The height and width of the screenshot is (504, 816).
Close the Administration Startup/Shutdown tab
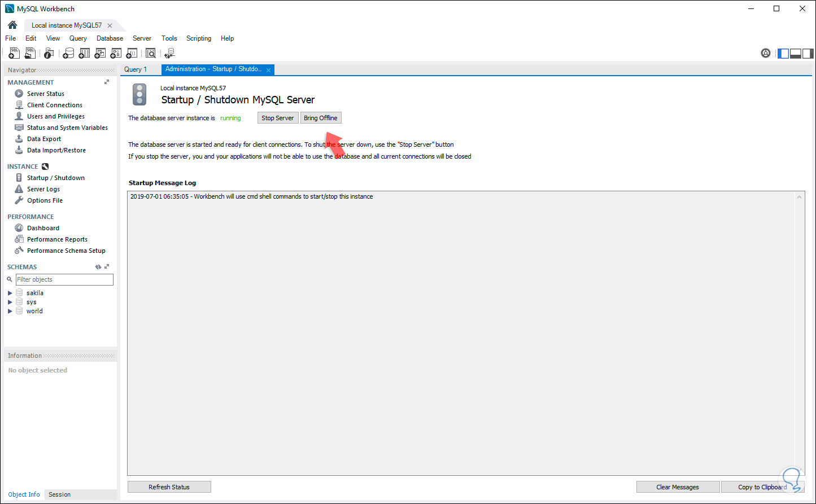click(x=269, y=70)
